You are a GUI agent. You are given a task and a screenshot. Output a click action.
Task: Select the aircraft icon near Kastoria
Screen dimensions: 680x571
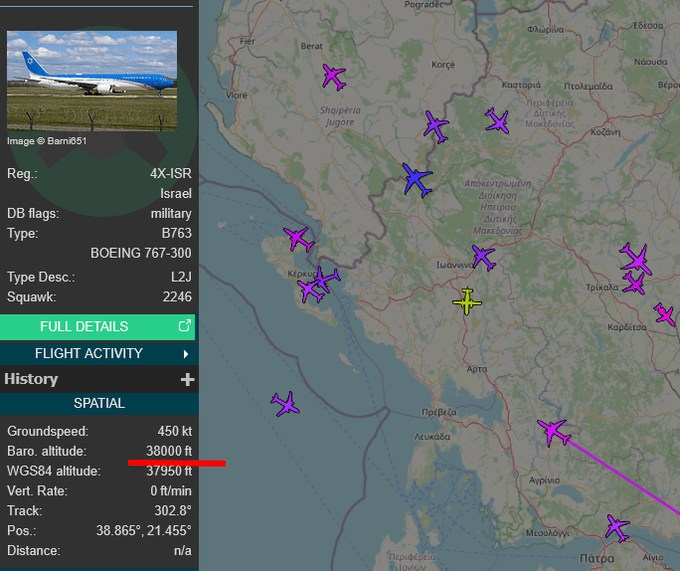click(497, 122)
